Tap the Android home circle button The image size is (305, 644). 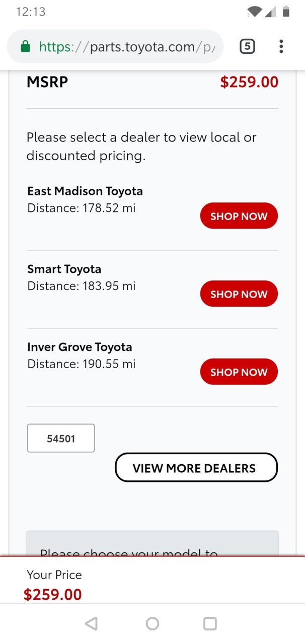click(x=152, y=624)
